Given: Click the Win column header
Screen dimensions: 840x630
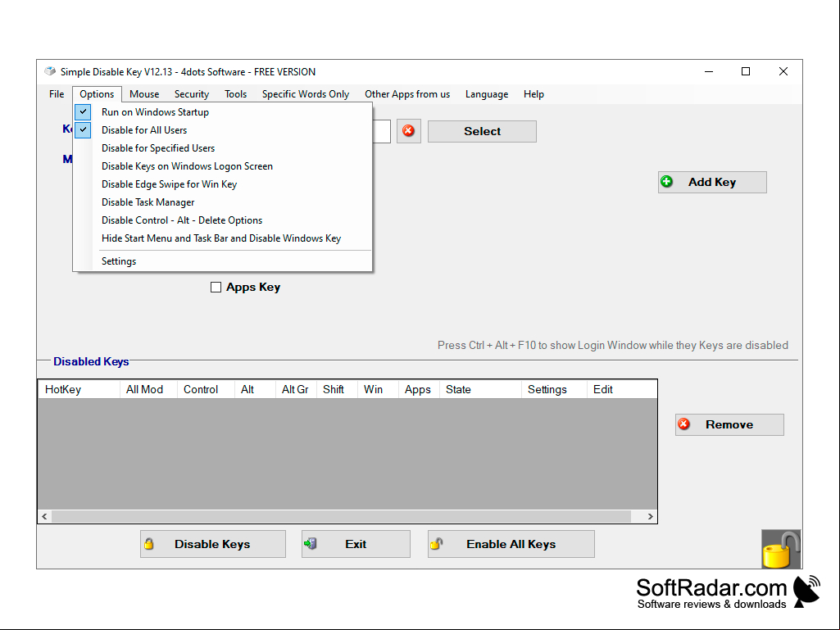Looking at the screenshot, I should click(378, 389).
